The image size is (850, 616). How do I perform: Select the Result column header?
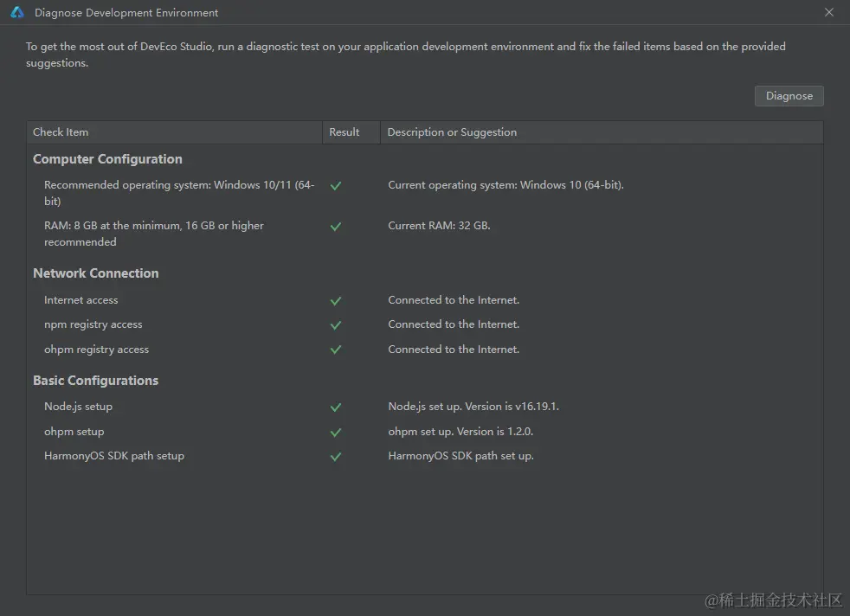click(x=351, y=132)
